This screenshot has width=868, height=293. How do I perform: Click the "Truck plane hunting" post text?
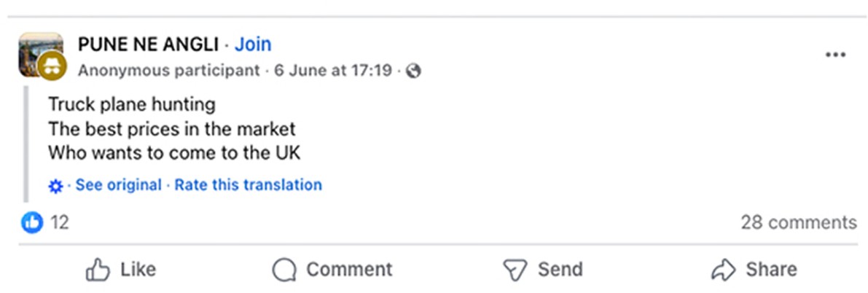[x=132, y=104]
